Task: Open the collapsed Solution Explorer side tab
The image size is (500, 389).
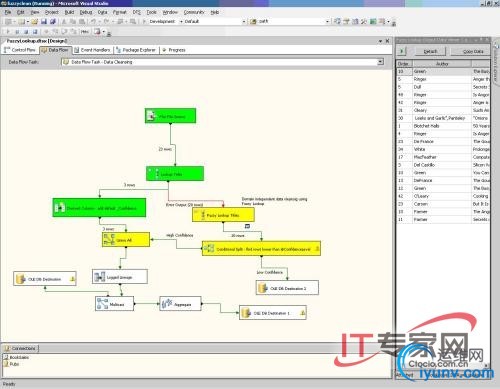Action: [496, 63]
